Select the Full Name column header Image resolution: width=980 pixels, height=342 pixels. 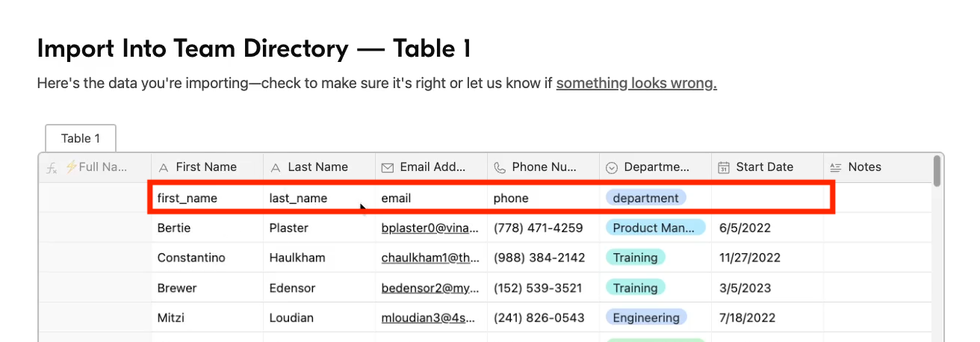(95, 167)
